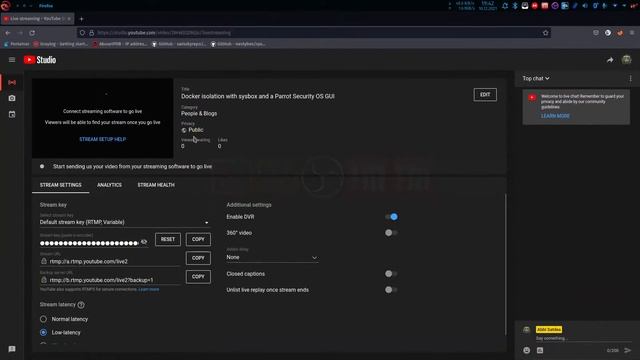Open the feedback icon at sidebar bottom
The height and width of the screenshot is (360, 640).
(x=12, y=349)
